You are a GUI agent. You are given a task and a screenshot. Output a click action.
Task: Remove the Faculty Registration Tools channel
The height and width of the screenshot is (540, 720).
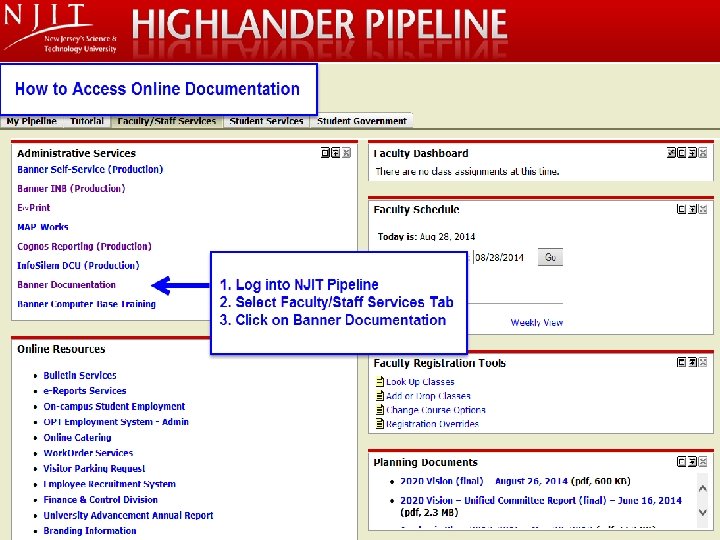pyautogui.click(x=703, y=362)
